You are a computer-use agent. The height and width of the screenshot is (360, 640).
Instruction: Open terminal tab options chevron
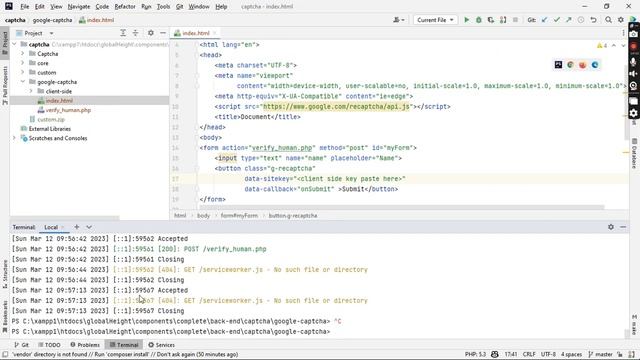(89, 227)
